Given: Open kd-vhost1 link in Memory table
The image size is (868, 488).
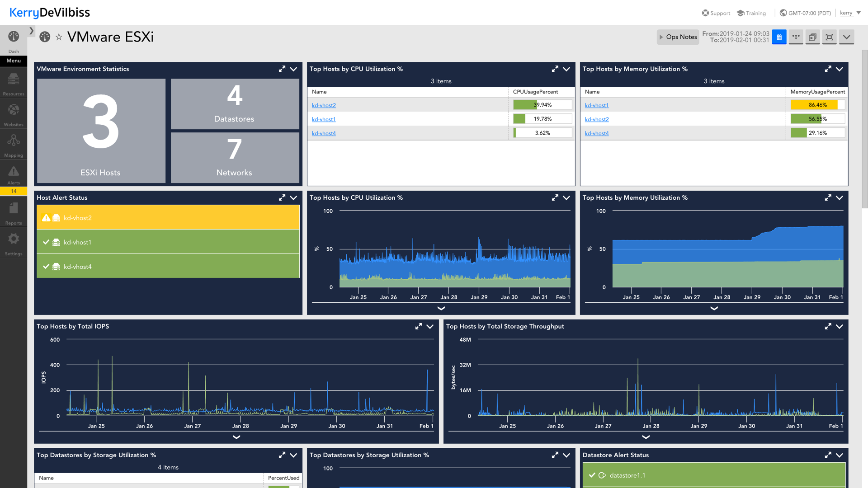Looking at the screenshot, I should 597,105.
